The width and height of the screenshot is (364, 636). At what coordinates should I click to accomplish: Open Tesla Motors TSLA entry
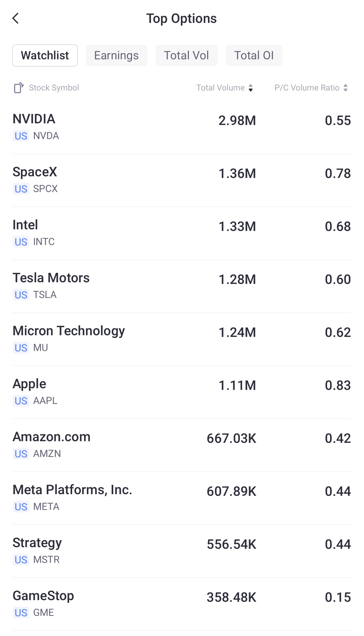click(182, 286)
